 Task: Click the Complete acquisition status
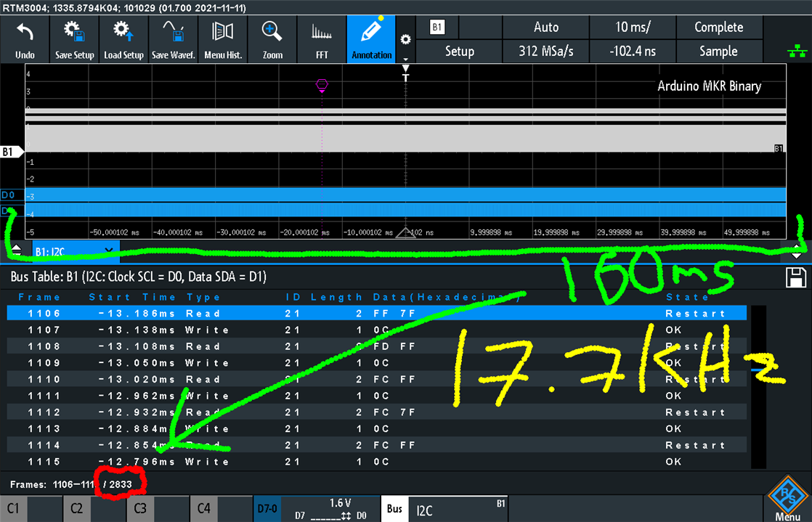(x=719, y=27)
